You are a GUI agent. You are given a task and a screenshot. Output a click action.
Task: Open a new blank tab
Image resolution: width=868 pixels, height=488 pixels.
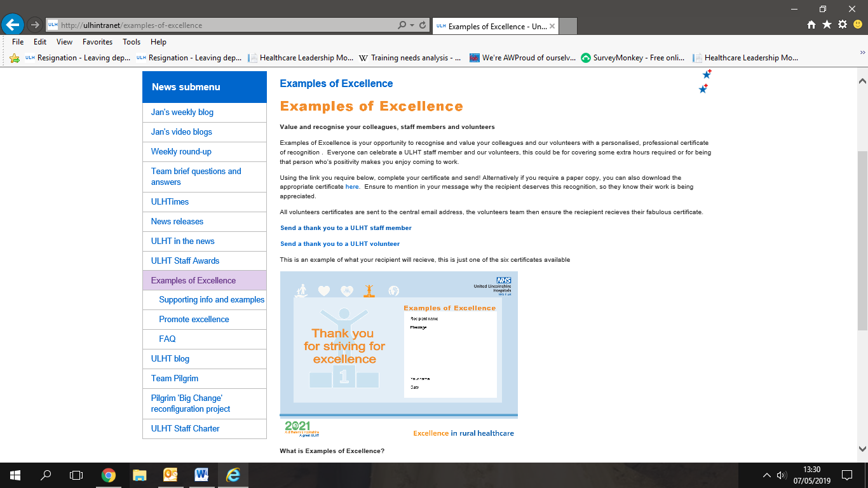(568, 26)
